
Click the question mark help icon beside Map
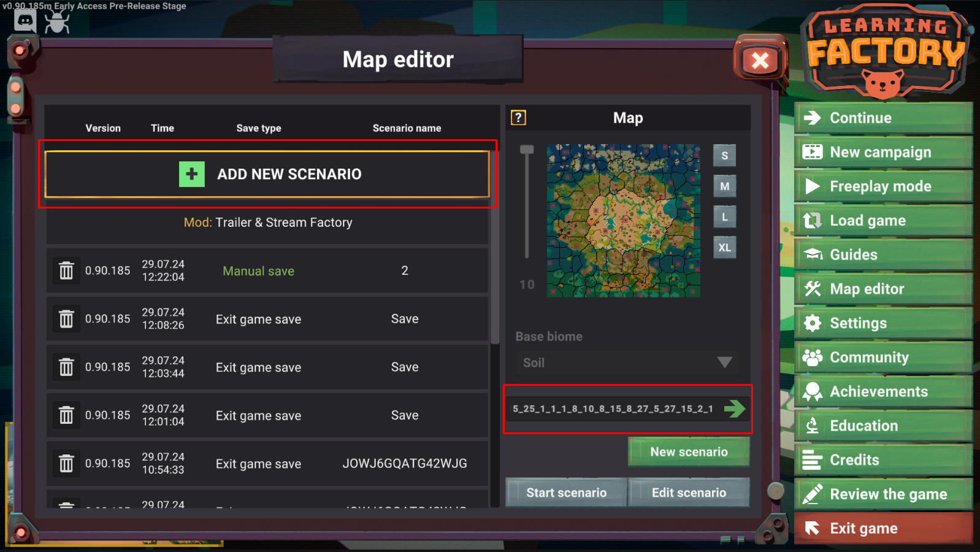518,117
